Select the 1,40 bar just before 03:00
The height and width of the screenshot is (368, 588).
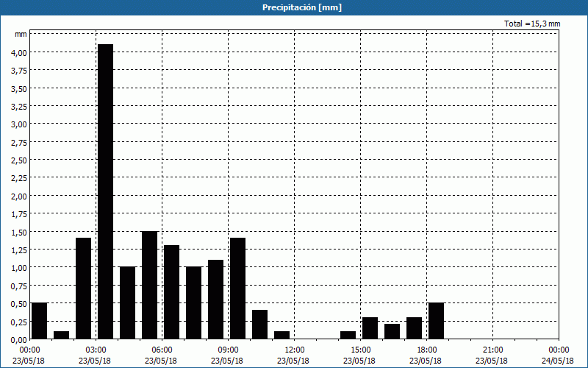point(83,289)
